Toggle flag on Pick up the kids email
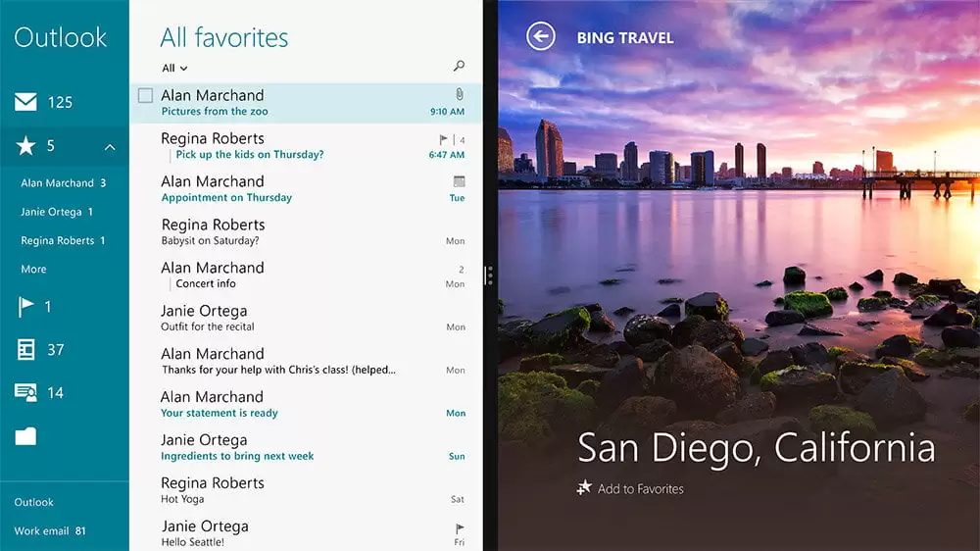This screenshot has width=980, height=551. (443, 139)
